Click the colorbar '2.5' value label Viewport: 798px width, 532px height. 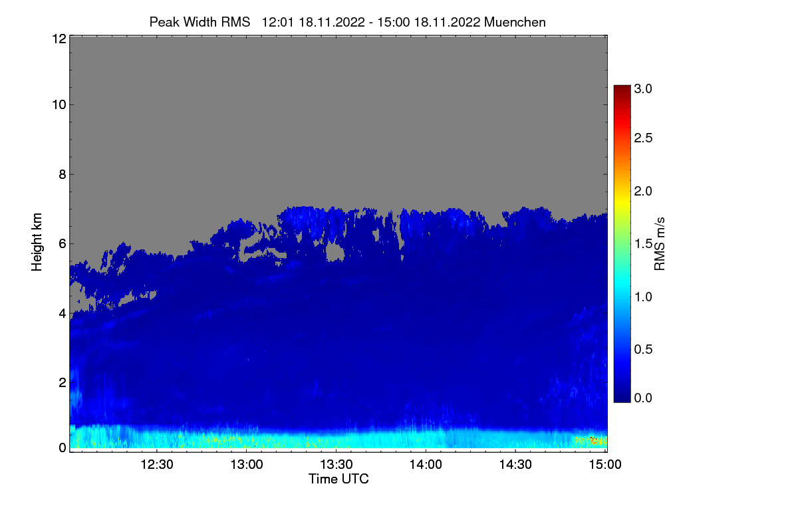pos(643,138)
